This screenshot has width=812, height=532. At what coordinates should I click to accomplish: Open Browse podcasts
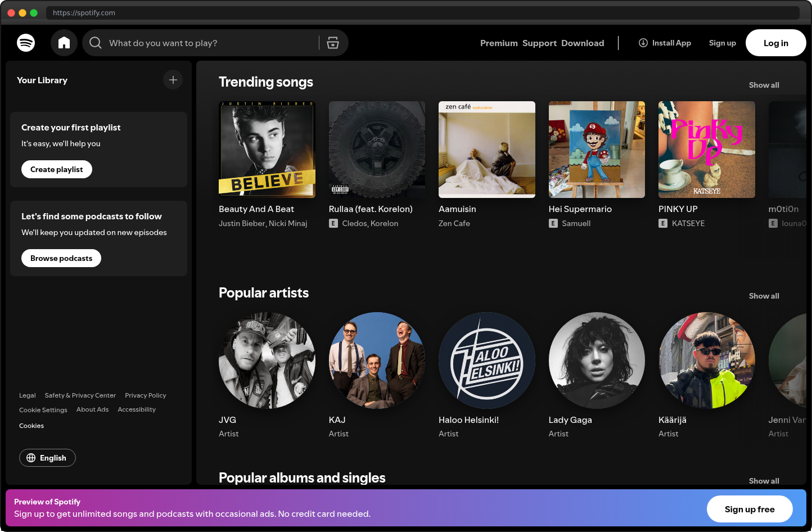click(x=61, y=258)
